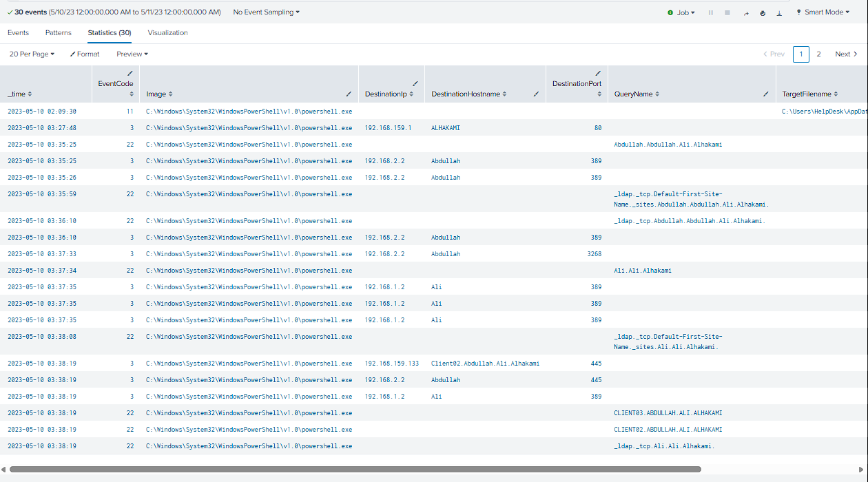Export results with the download icon

[x=779, y=12]
